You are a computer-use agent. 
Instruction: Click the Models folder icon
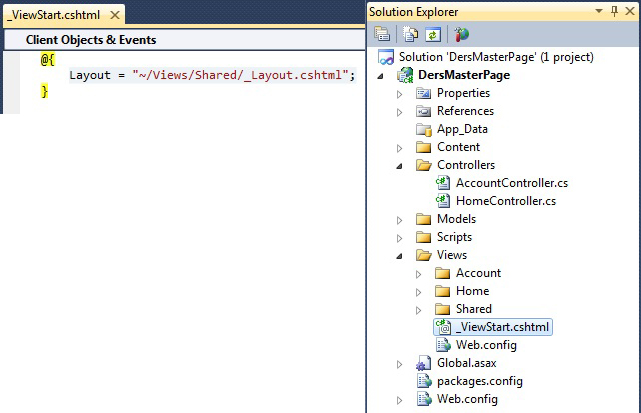tap(424, 219)
